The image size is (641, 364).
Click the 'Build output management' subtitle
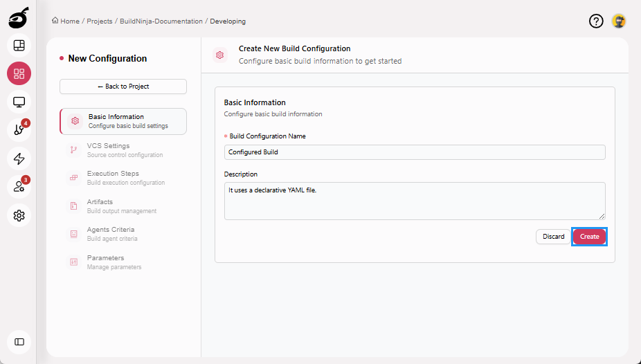[121, 211]
